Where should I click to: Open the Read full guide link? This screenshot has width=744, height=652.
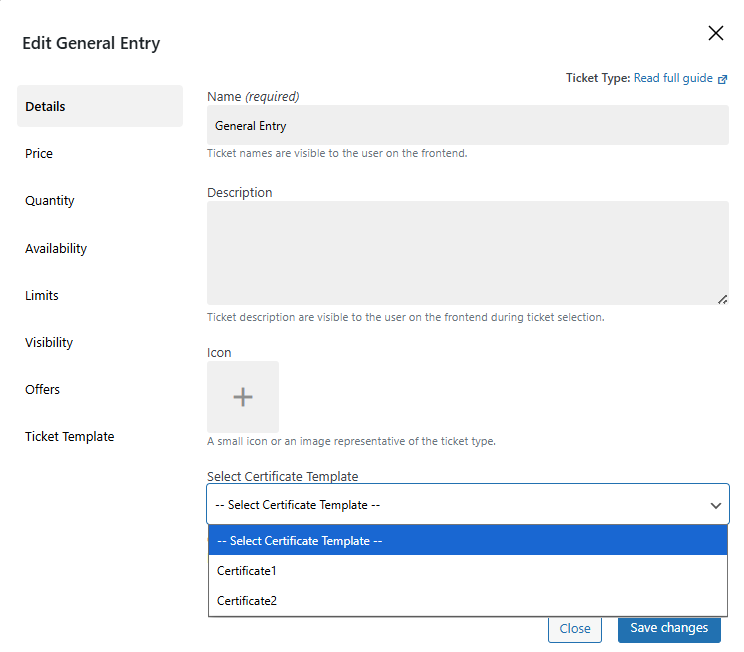(673, 78)
